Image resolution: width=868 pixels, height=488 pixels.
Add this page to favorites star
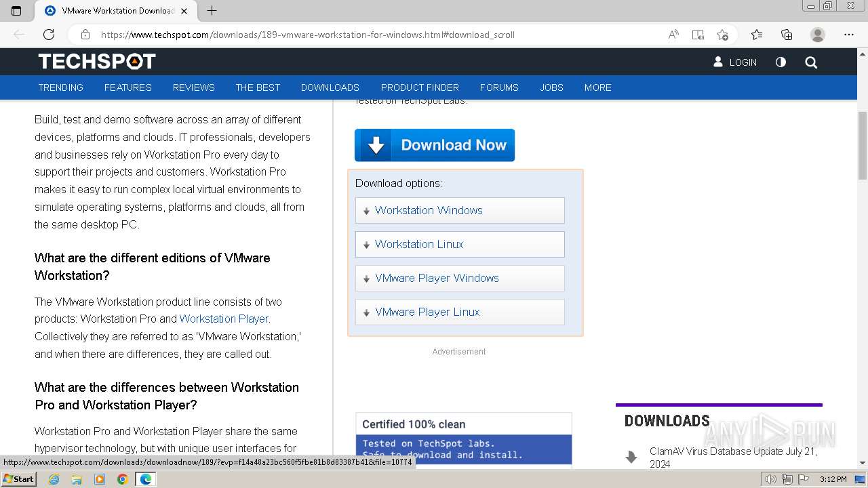[x=722, y=35]
